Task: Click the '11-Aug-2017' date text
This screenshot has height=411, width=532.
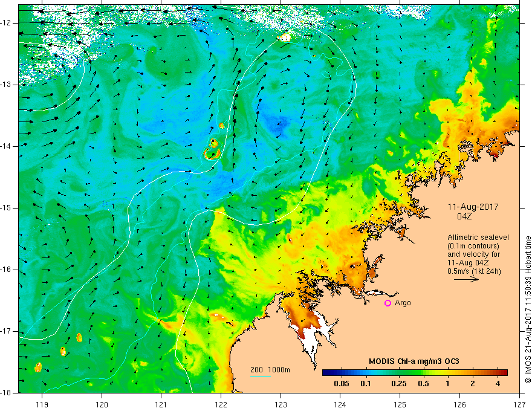Action: (x=473, y=207)
